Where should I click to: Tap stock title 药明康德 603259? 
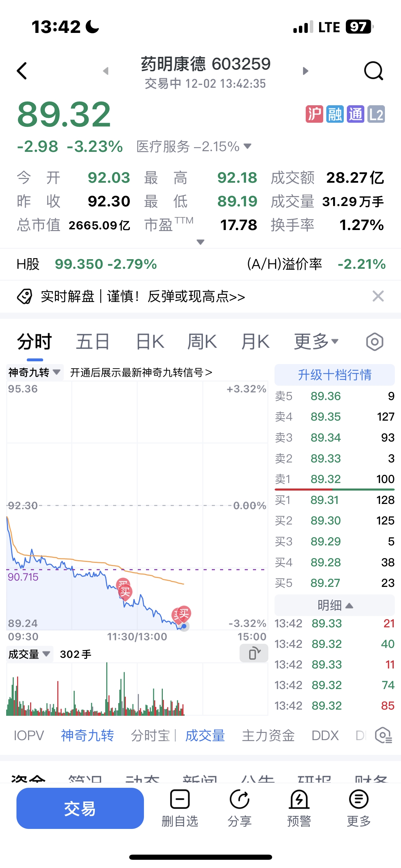(x=206, y=64)
